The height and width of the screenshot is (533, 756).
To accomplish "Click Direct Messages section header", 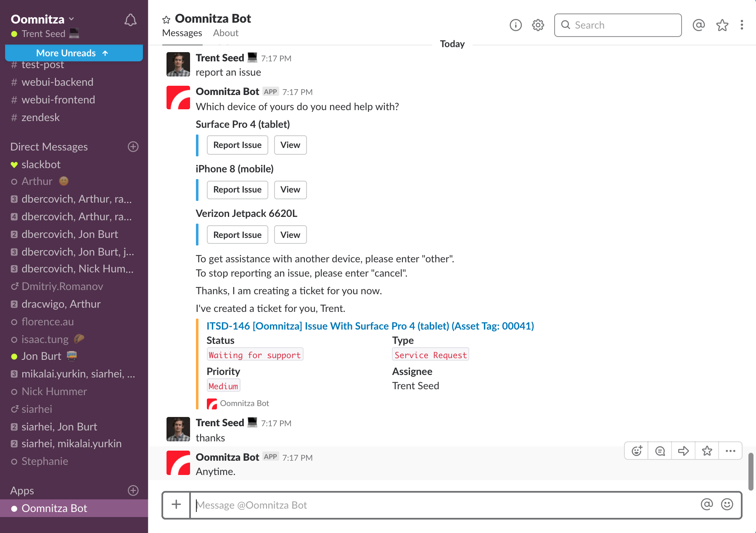I will pyautogui.click(x=49, y=147).
